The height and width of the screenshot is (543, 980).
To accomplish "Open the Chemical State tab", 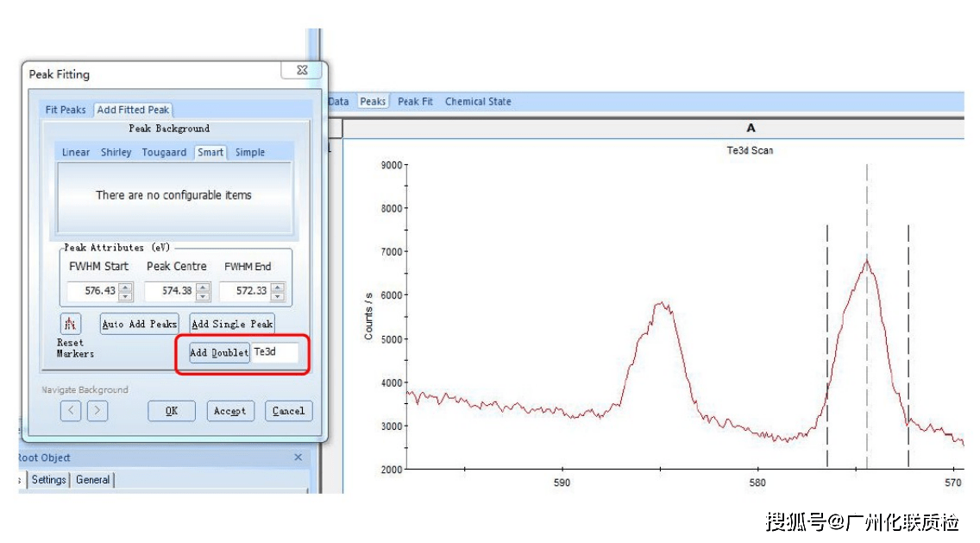I will click(478, 101).
